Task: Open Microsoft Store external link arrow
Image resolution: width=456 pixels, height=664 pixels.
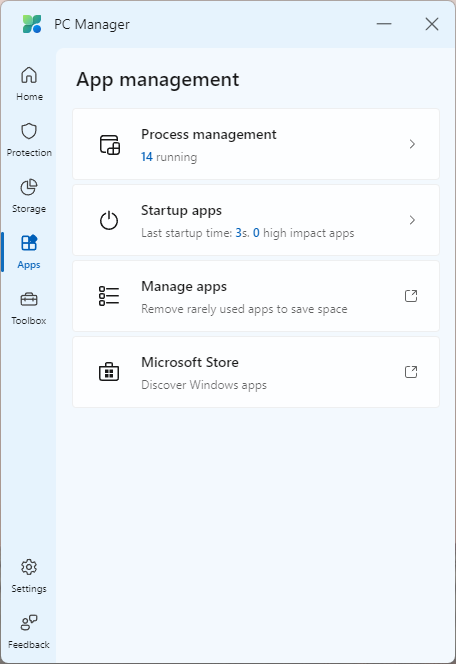Action: click(411, 372)
